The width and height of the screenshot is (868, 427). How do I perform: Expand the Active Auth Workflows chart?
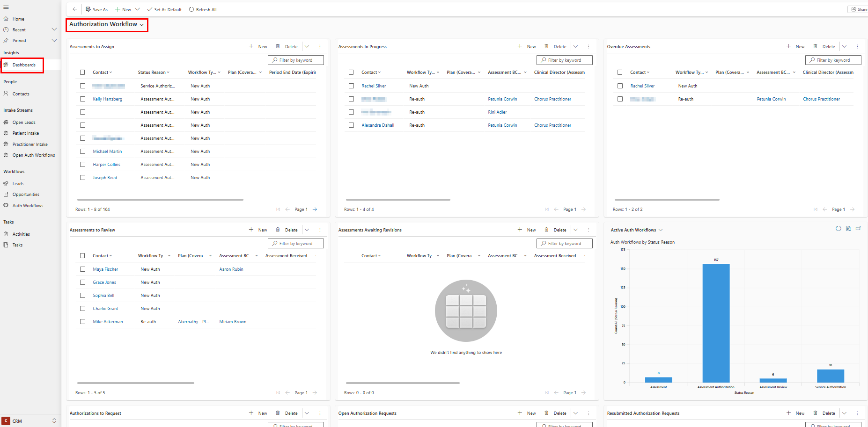(x=858, y=229)
